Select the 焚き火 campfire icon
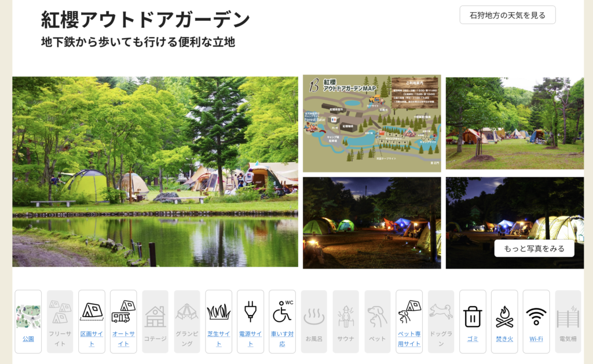593x364 pixels. [504, 316]
